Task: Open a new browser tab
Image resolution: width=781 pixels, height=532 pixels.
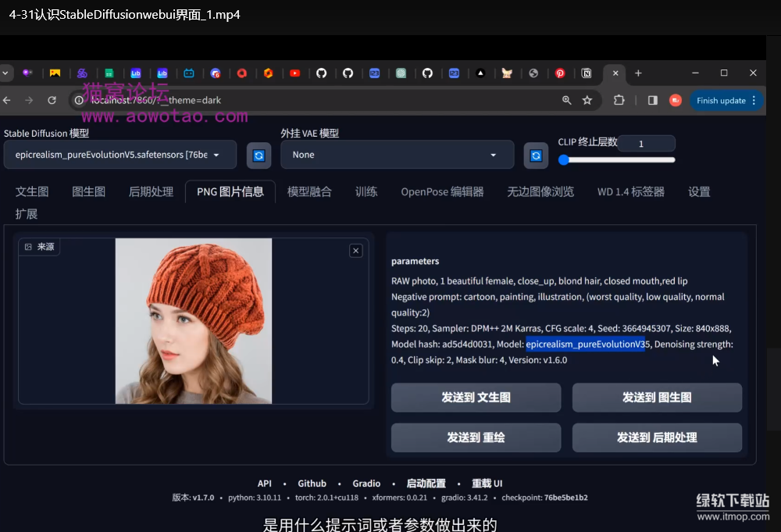Action: click(x=638, y=73)
